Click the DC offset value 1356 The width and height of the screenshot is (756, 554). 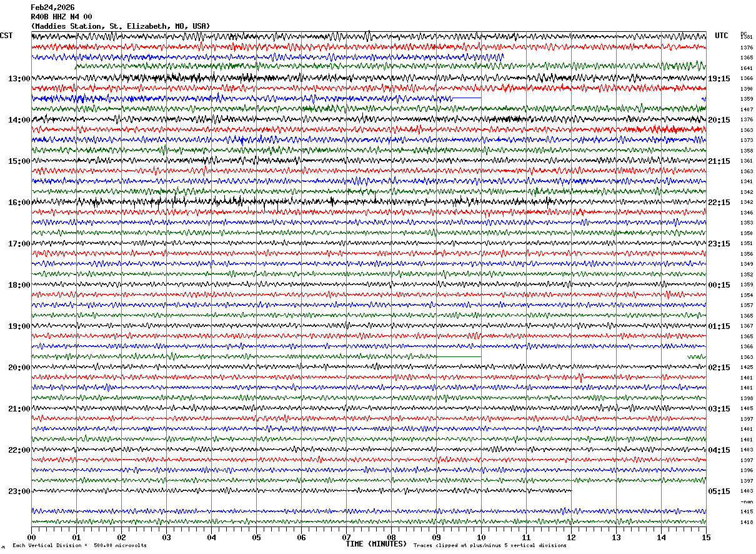(746, 254)
